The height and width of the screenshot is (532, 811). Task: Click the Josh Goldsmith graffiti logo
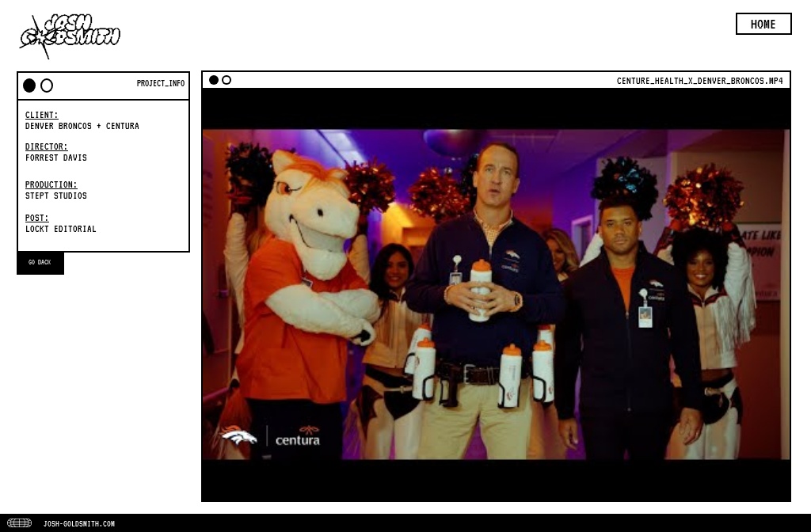(70, 35)
